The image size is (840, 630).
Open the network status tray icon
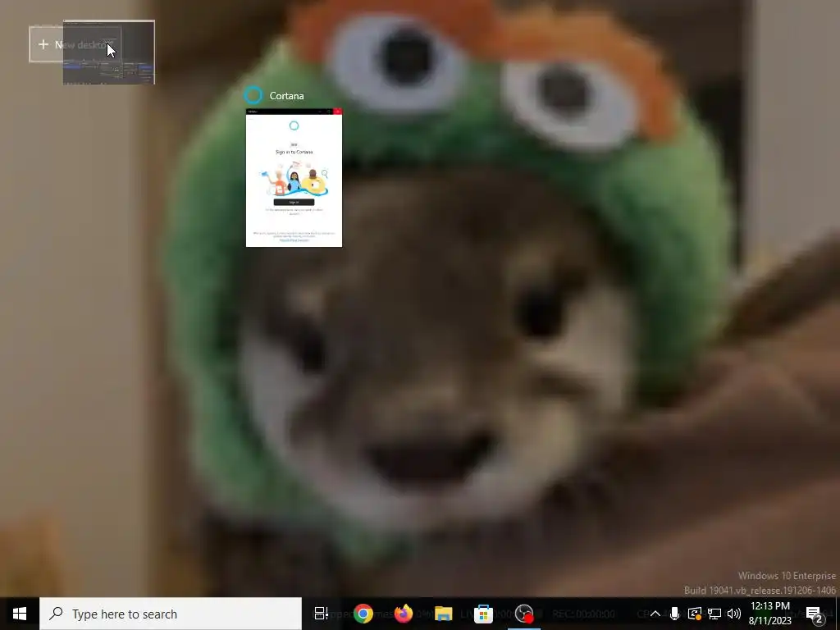(x=714, y=614)
